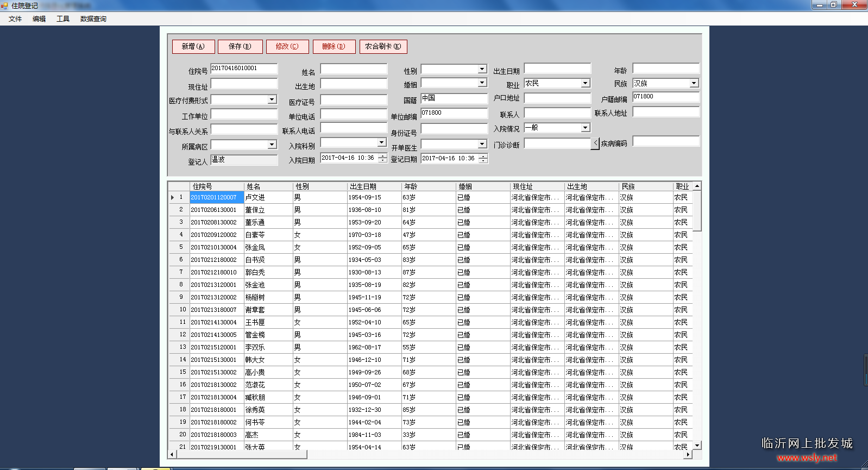The height and width of the screenshot is (470, 868).
Task: Click the table vertical scrollbar up arrow
Action: coord(697,186)
